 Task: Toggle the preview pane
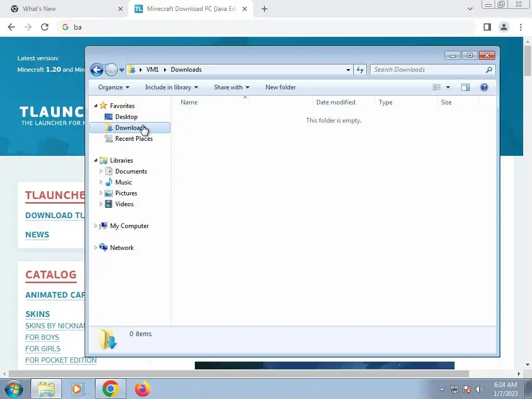point(465,87)
